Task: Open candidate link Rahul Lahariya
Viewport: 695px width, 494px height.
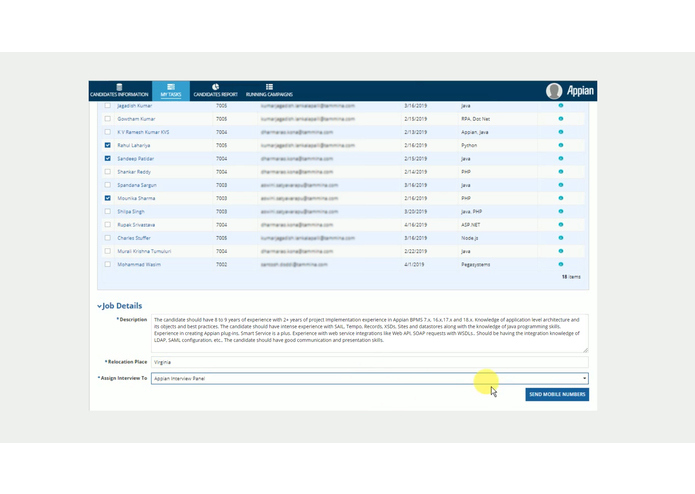Action: tap(133, 145)
